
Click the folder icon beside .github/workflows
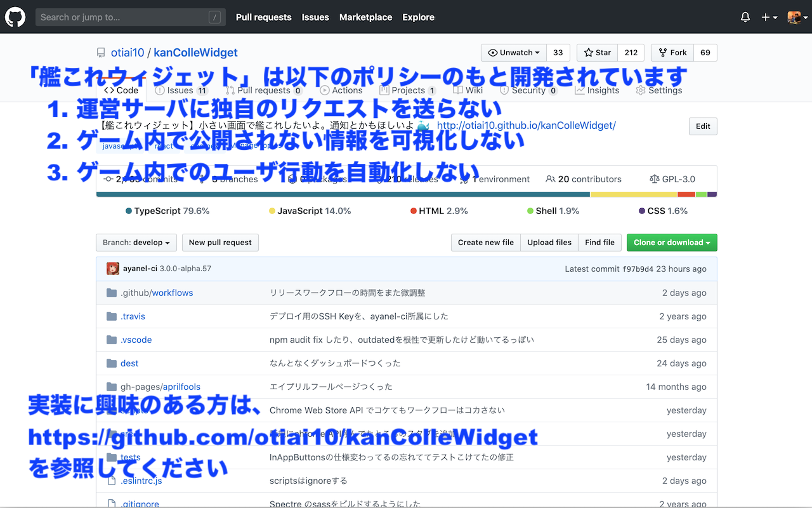(x=112, y=293)
